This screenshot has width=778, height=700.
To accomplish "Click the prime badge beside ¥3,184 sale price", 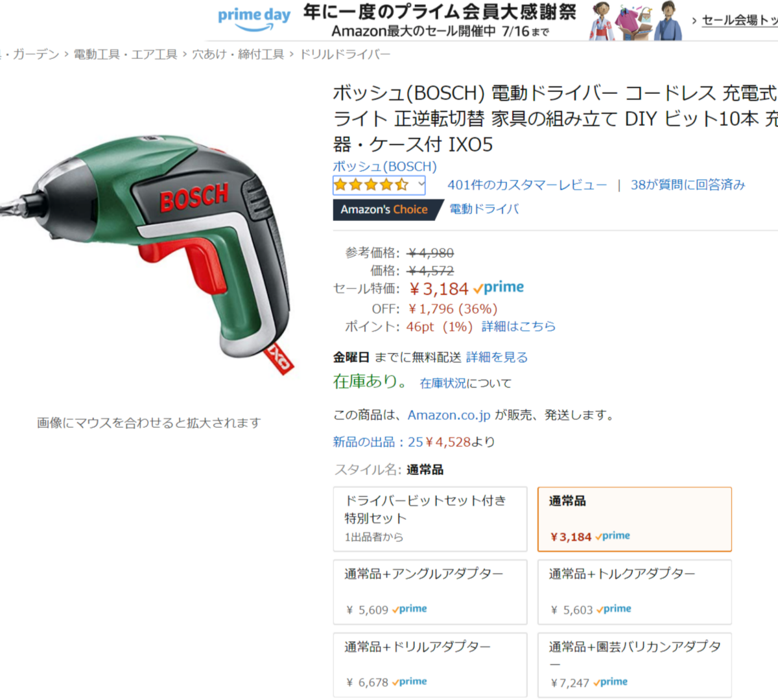I will (x=499, y=287).
